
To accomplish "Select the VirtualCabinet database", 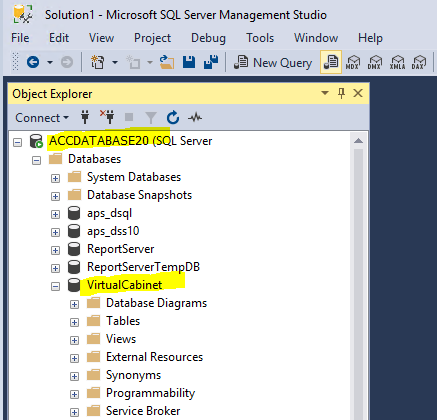I will pos(124,285).
